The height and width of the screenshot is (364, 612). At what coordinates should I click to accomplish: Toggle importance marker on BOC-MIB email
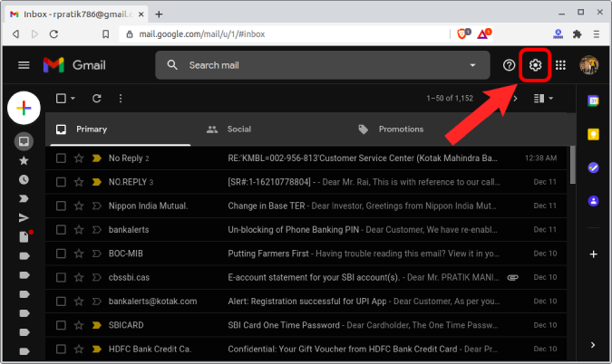click(96, 254)
